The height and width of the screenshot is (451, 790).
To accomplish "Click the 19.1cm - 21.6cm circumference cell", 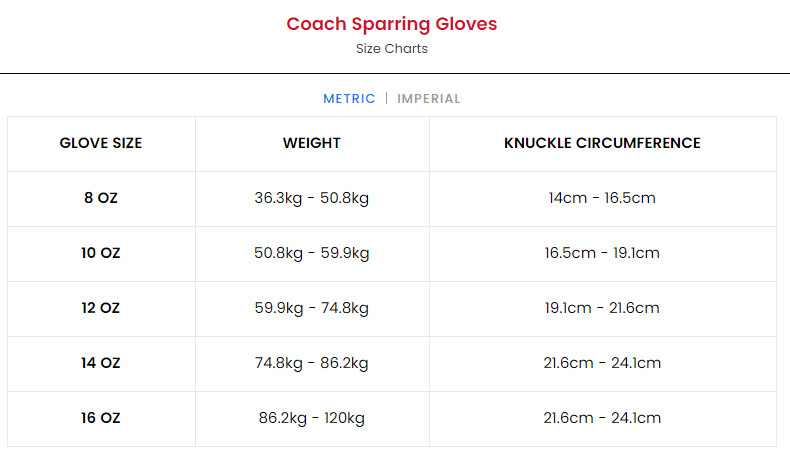I will coord(602,308).
